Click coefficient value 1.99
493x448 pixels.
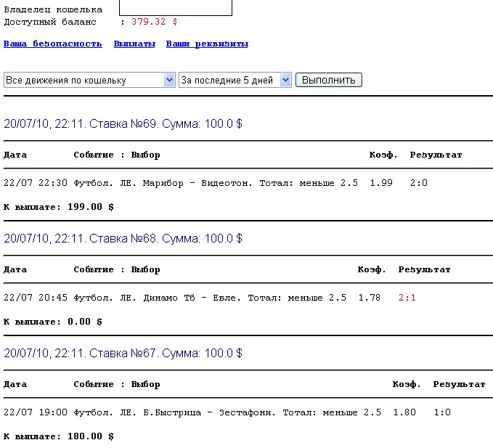pyautogui.click(x=381, y=183)
